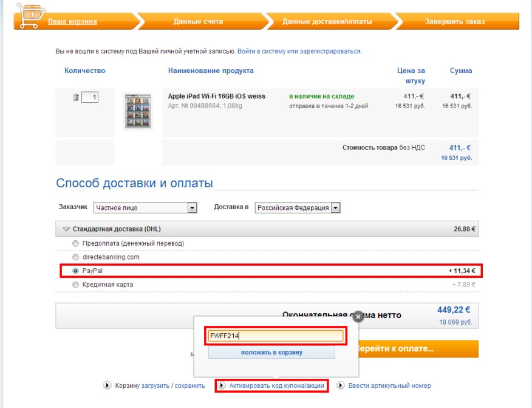Screen dimensions: 532x408
Task: Click the total price 449,22 €
Action: point(454,310)
